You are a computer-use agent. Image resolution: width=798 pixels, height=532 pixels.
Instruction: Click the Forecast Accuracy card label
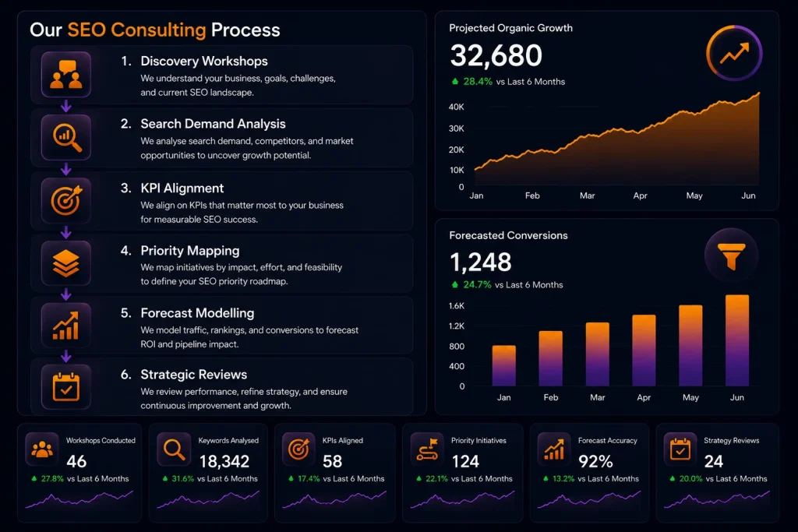pyautogui.click(x=608, y=440)
